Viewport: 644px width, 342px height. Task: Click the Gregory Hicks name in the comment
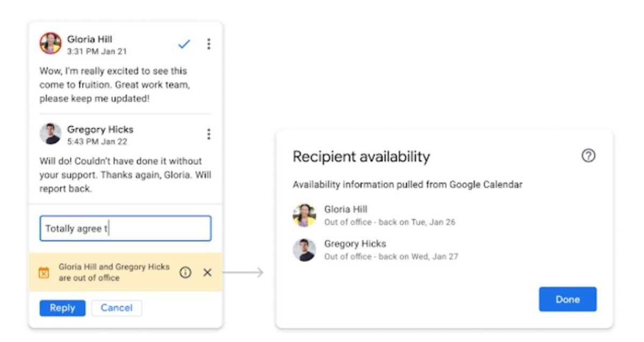click(x=100, y=129)
